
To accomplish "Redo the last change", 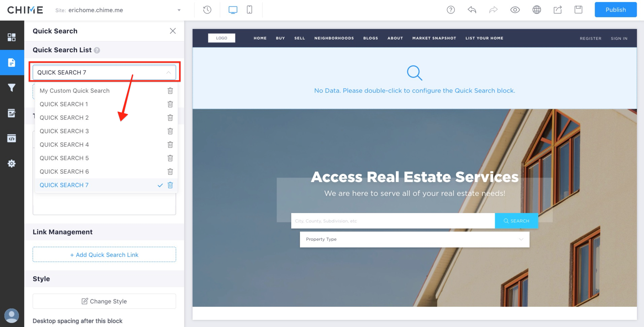I will click(493, 10).
